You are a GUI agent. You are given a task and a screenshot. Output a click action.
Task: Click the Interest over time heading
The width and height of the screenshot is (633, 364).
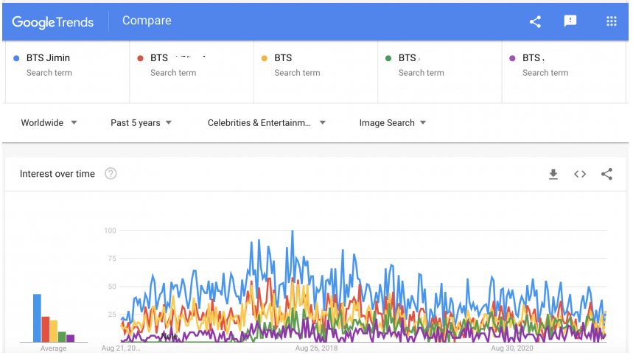57,174
